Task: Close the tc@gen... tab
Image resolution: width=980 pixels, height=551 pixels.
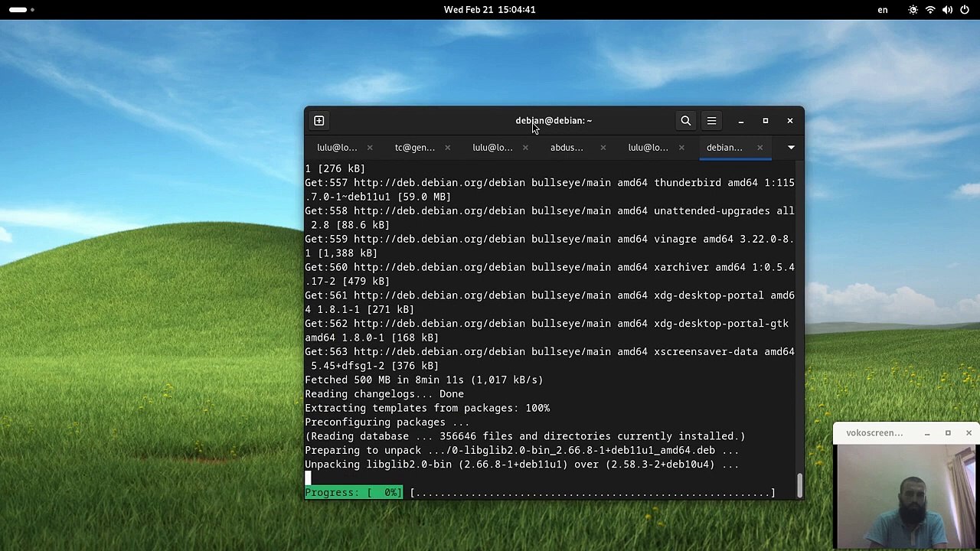Action: click(x=448, y=148)
